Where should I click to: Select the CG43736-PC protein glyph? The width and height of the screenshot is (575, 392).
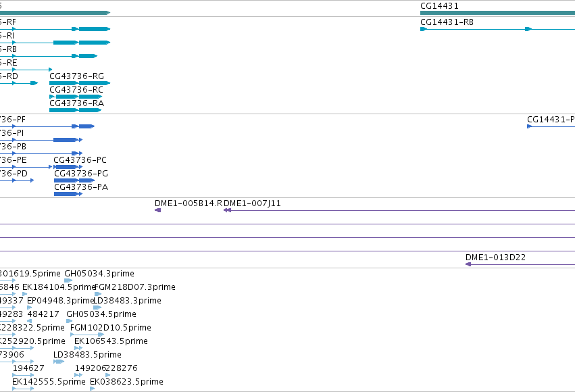(68, 167)
